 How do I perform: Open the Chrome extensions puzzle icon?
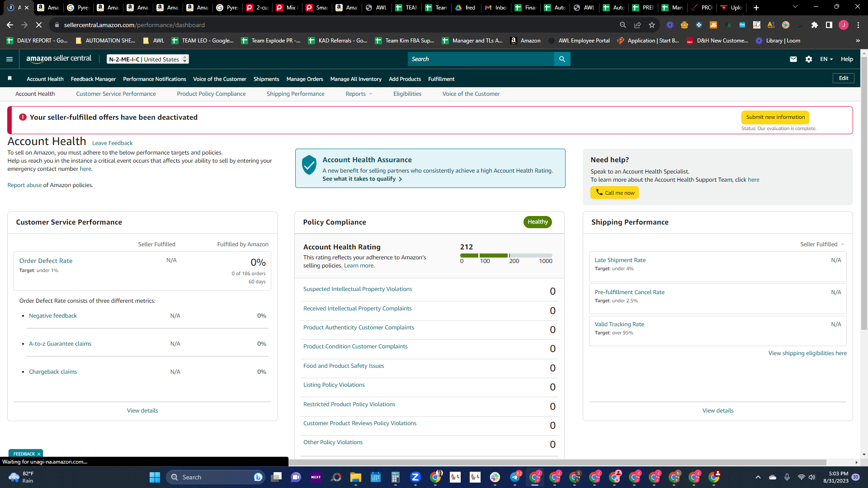tap(815, 25)
